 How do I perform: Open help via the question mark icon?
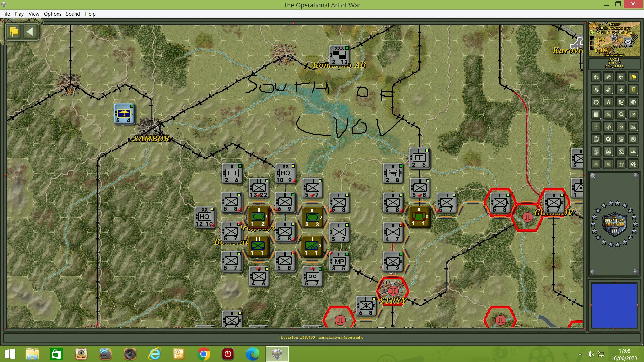point(633,115)
